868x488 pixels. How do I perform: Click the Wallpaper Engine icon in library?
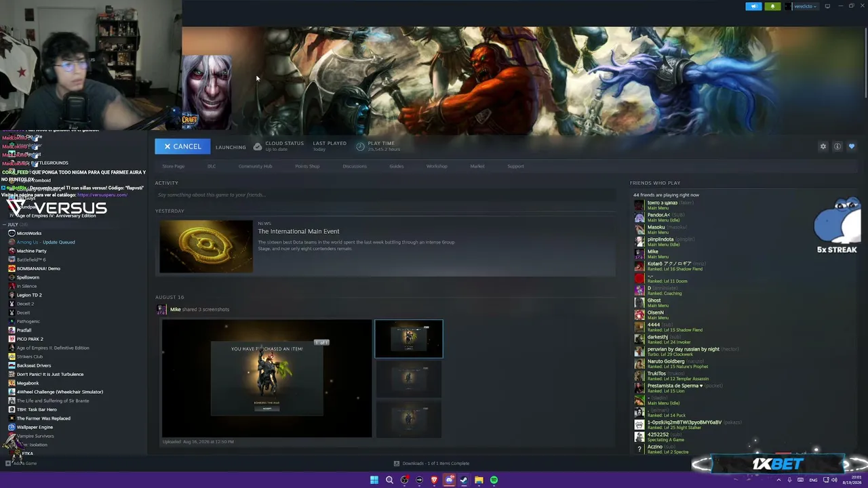coord(12,427)
